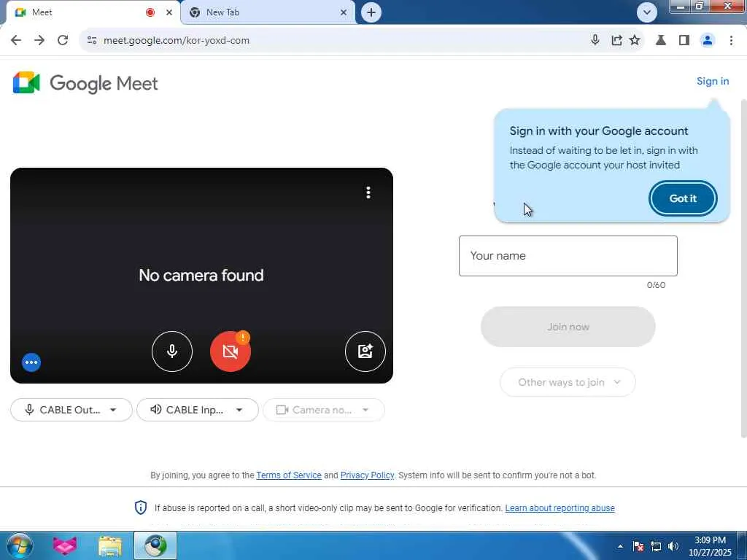Open the Terms of Service link
747x560 pixels.
click(x=289, y=475)
